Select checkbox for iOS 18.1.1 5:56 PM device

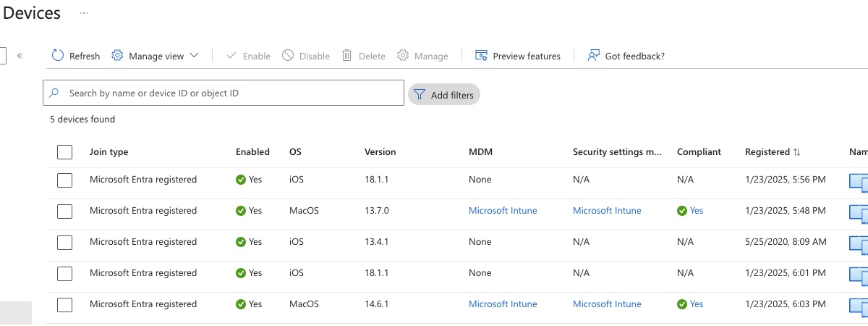(x=64, y=180)
